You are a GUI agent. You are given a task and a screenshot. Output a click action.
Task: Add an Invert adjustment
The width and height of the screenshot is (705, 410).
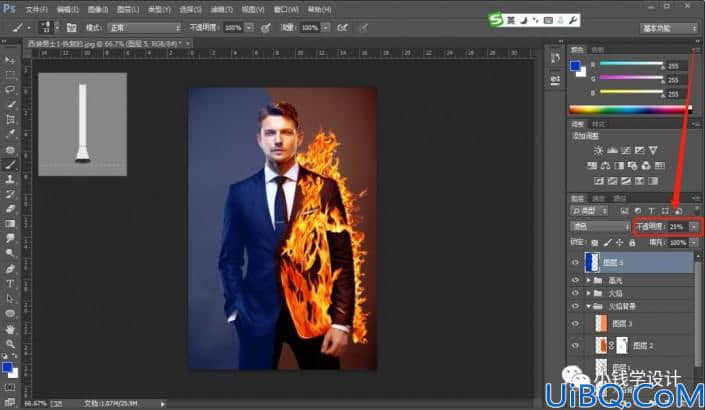point(598,181)
